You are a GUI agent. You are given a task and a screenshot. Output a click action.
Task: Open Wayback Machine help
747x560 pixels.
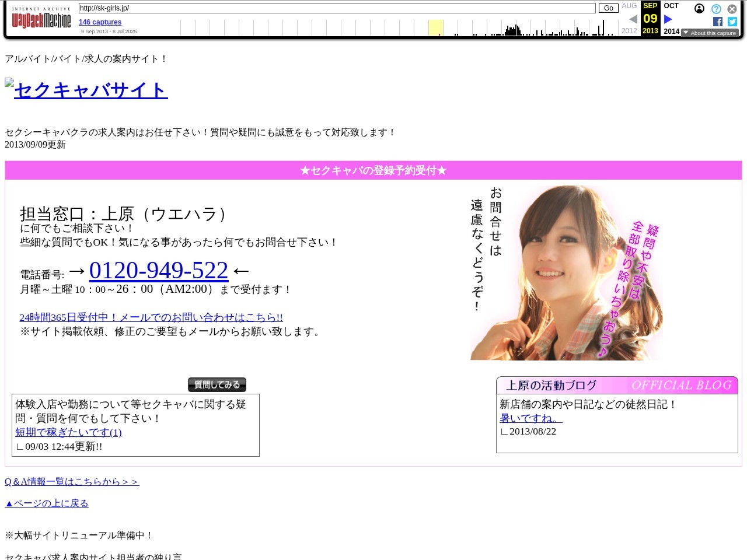tap(716, 9)
